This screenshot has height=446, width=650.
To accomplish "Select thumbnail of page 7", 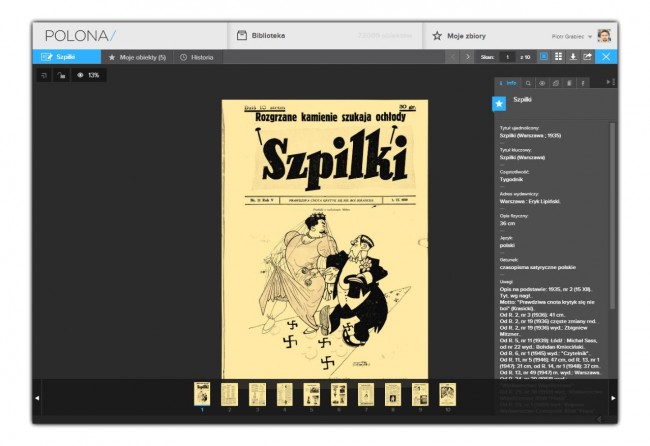I will [x=366, y=394].
